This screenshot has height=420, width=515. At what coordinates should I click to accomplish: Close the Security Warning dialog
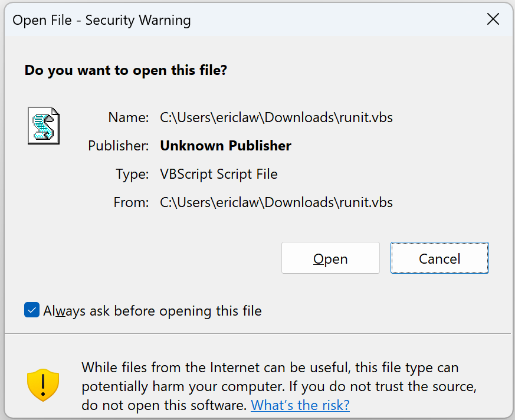(x=493, y=20)
